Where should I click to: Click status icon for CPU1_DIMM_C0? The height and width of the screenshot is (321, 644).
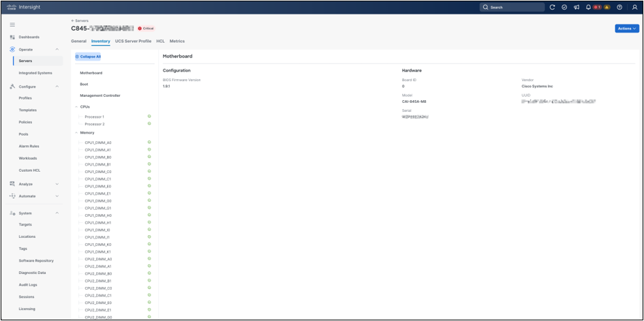click(149, 171)
